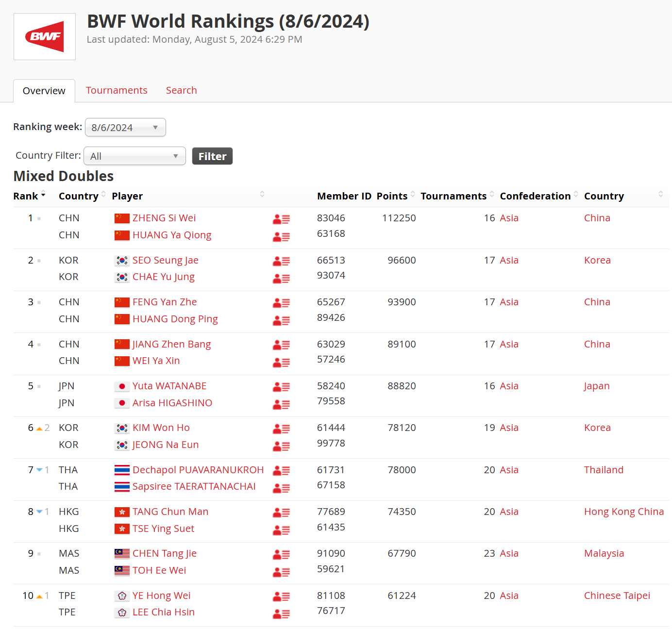672x629 pixels.
Task: Click member ID 99778
Action: click(331, 443)
